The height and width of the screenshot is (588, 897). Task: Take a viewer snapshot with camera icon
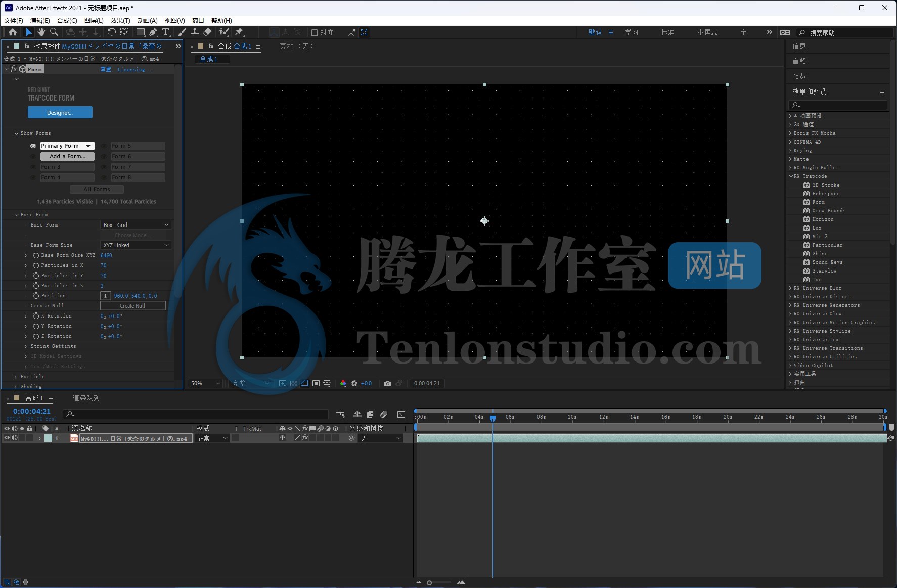coord(388,383)
